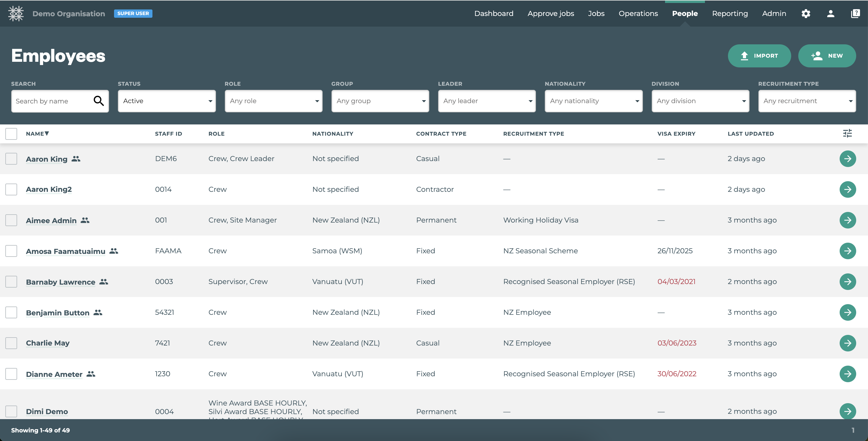Check the box for Amosa Faamatuaimu
Image resolution: width=868 pixels, height=441 pixels.
click(11, 251)
